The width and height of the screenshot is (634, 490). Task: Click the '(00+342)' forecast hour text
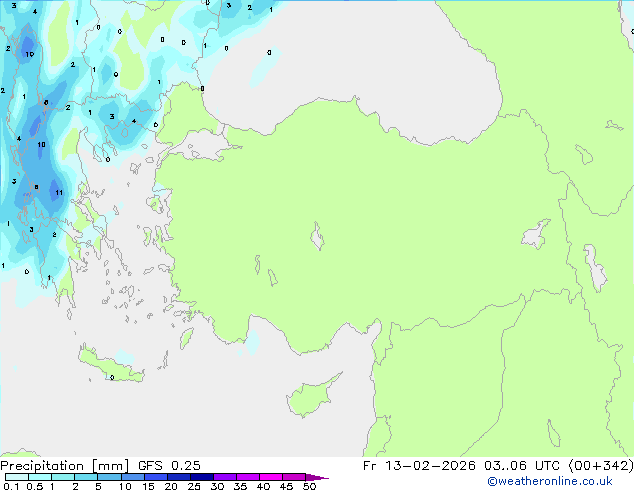[601, 466]
